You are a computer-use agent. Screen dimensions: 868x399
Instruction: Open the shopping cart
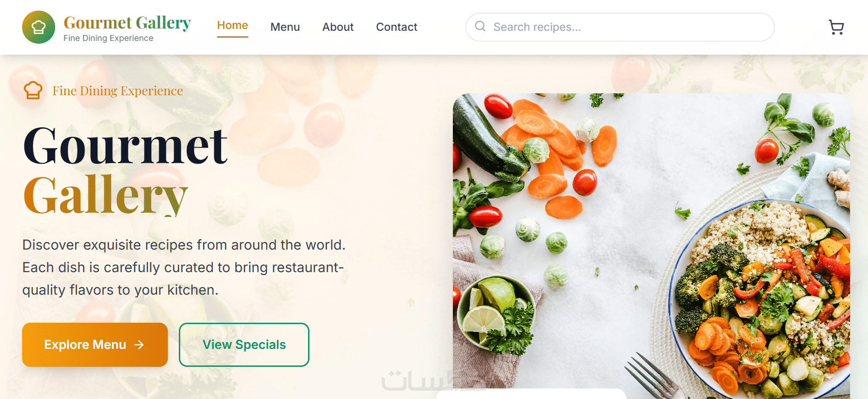point(836,27)
